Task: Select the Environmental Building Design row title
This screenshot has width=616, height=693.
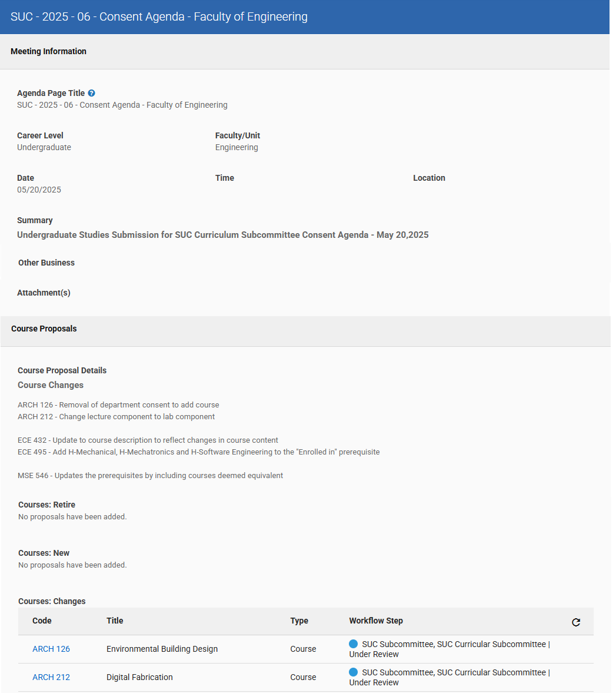Action: (162, 649)
